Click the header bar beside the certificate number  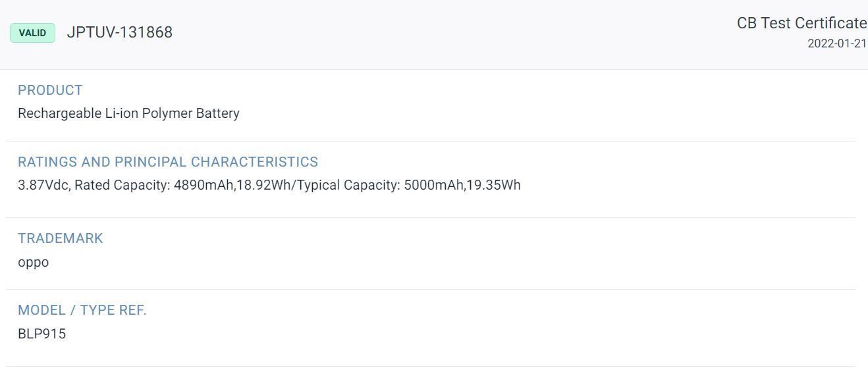[x=454, y=34]
